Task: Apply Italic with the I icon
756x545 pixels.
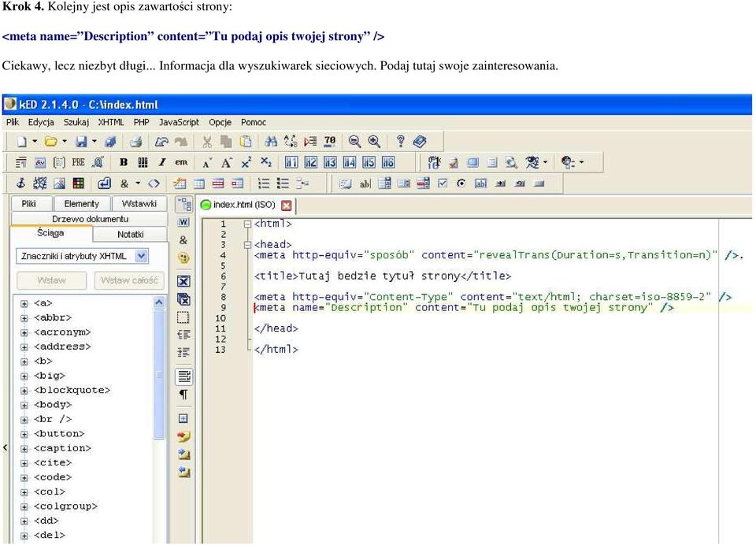Action: click(162, 162)
